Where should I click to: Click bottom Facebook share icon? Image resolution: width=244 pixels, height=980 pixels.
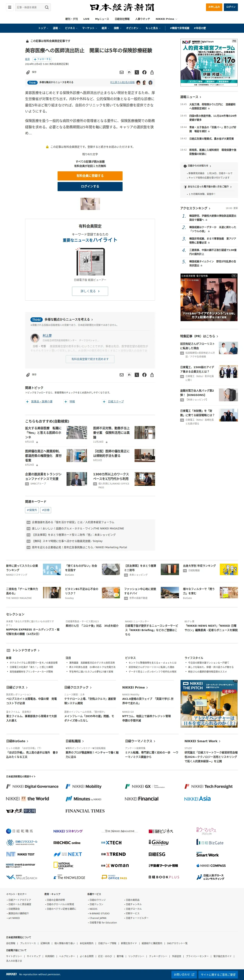[x=144, y=375]
